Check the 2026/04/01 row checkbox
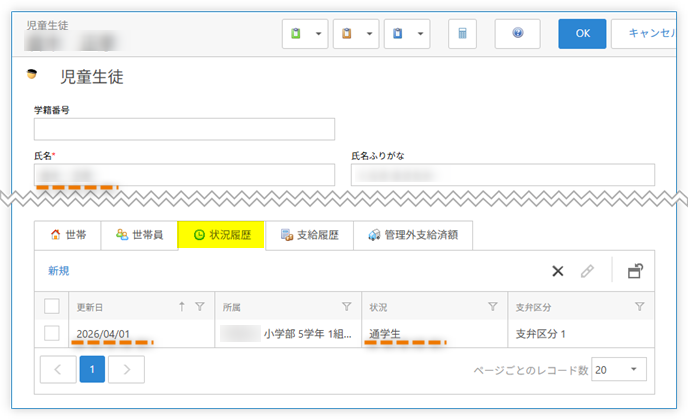The width and height of the screenshot is (688, 420). coord(52,333)
